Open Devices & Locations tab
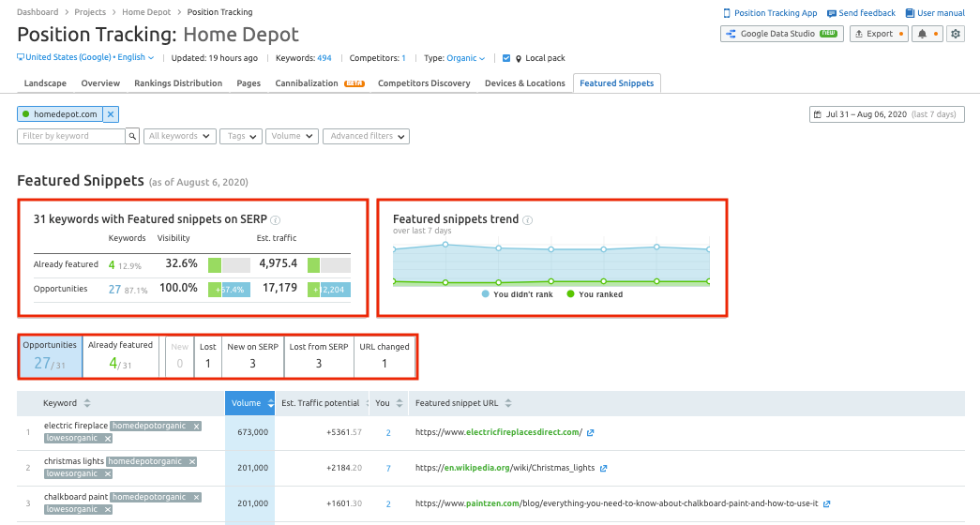Image resolution: width=980 pixels, height=525 pixels. click(x=525, y=83)
